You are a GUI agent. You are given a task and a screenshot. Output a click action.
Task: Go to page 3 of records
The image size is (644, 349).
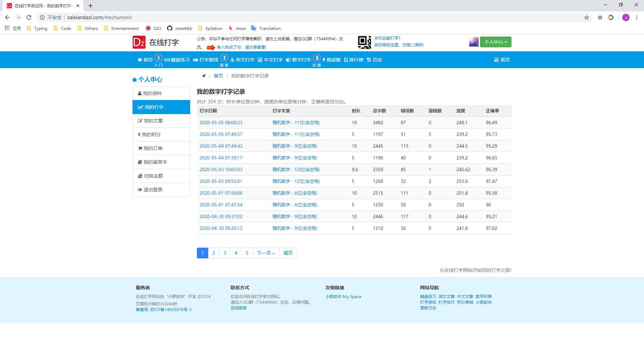(225, 253)
